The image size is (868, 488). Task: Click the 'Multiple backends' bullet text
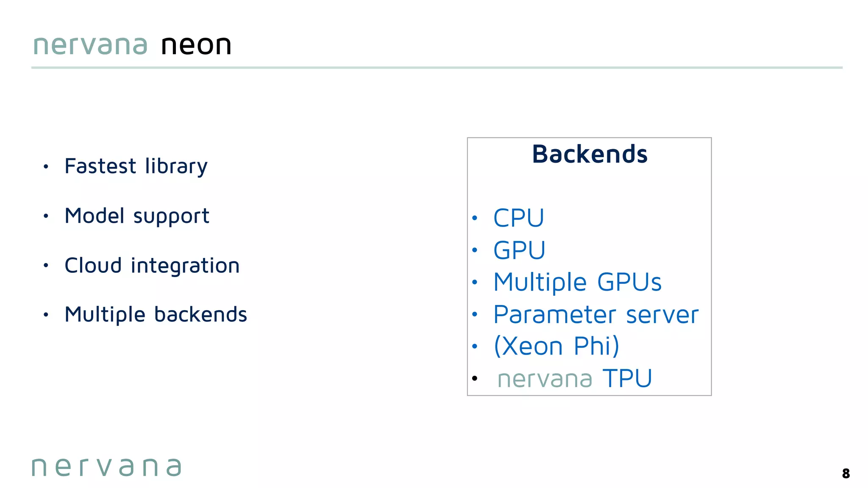click(156, 315)
